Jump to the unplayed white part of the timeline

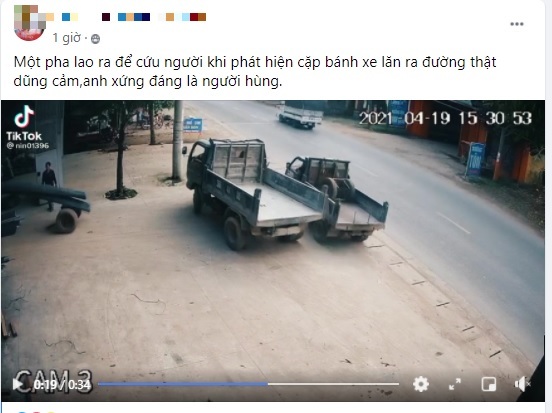pyautogui.click(x=333, y=384)
